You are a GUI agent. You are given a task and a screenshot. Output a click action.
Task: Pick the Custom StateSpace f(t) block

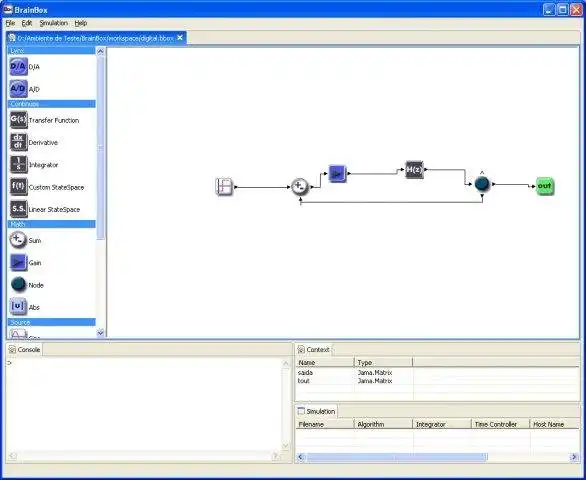tap(18, 187)
